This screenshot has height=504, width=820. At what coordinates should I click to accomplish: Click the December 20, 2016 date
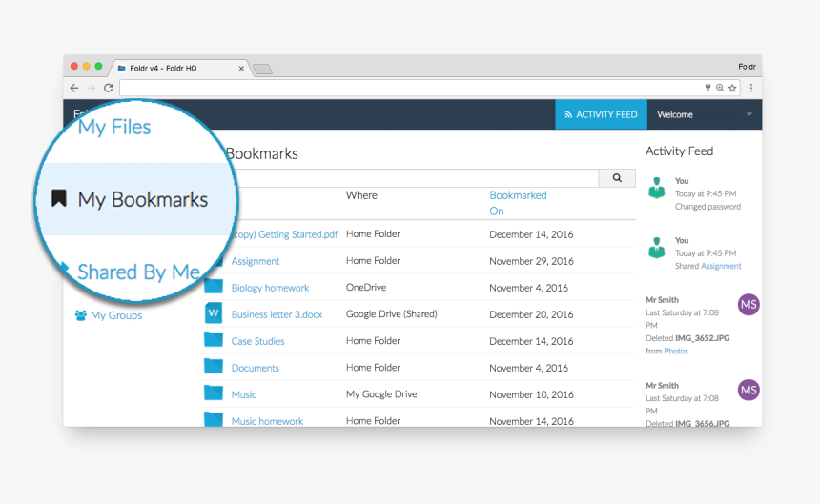point(531,314)
